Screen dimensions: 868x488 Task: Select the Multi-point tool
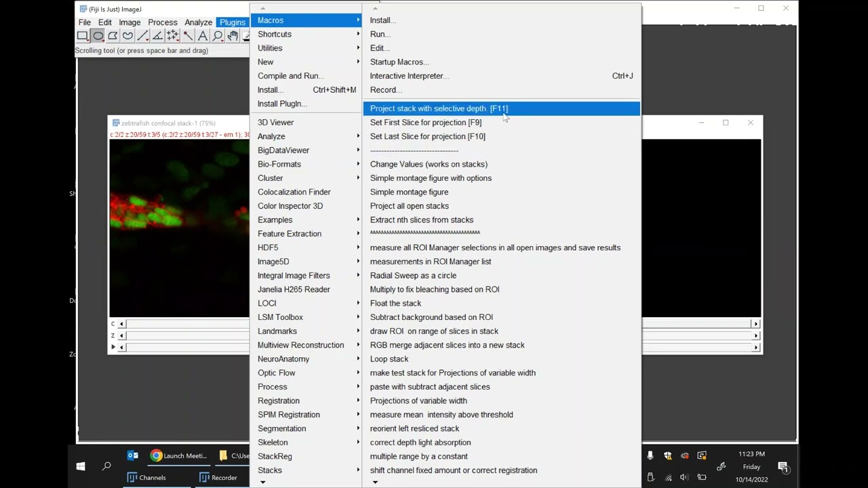172,36
